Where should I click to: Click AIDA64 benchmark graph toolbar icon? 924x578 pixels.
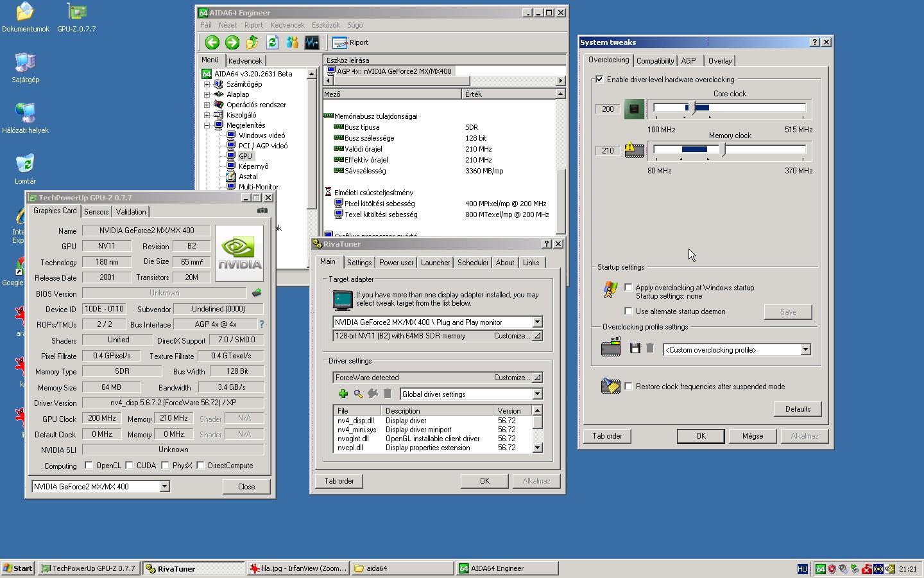(312, 42)
